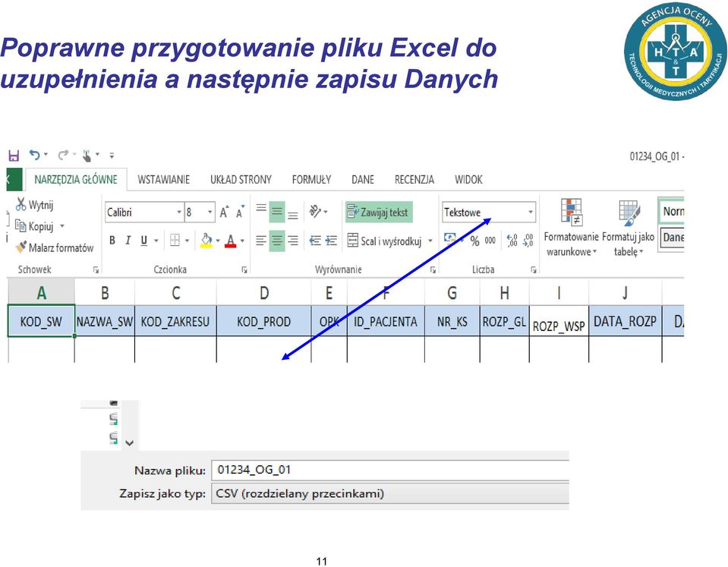Viewport: 728px width, 567px height.
Task: Switch to FORMUŁY tab
Action: click(311, 179)
